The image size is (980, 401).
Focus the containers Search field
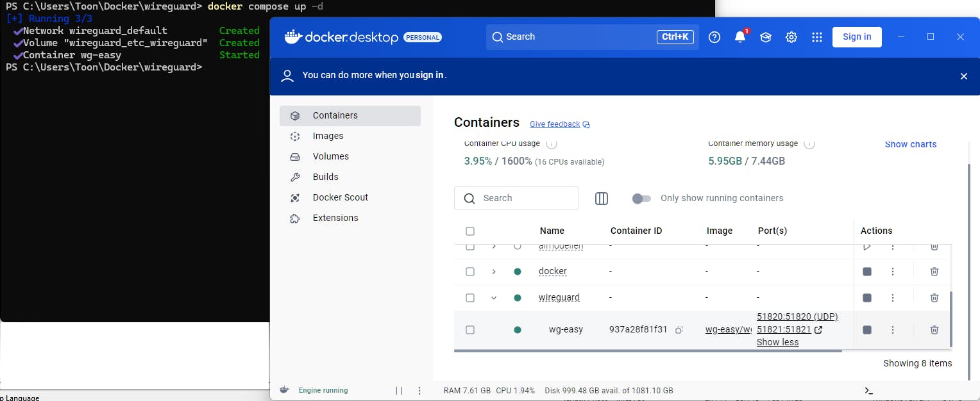pyautogui.click(x=516, y=199)
